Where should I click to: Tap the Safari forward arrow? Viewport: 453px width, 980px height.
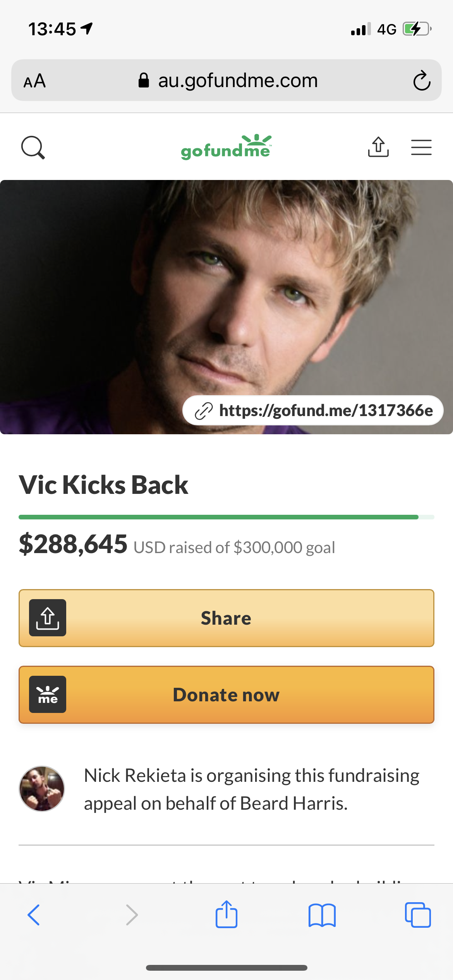point(132,915)
